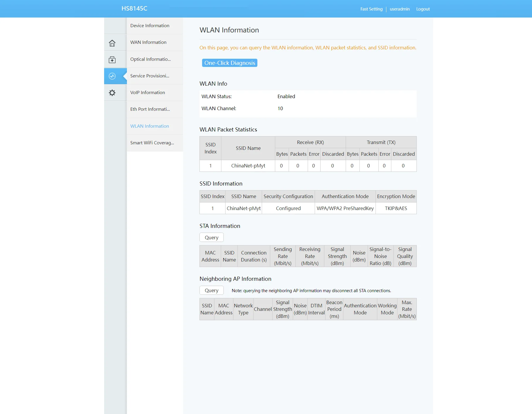Viewport: 532px width, 414px height.
Task: Click the HS8145C device title
Action: click(x=134, y=8)
